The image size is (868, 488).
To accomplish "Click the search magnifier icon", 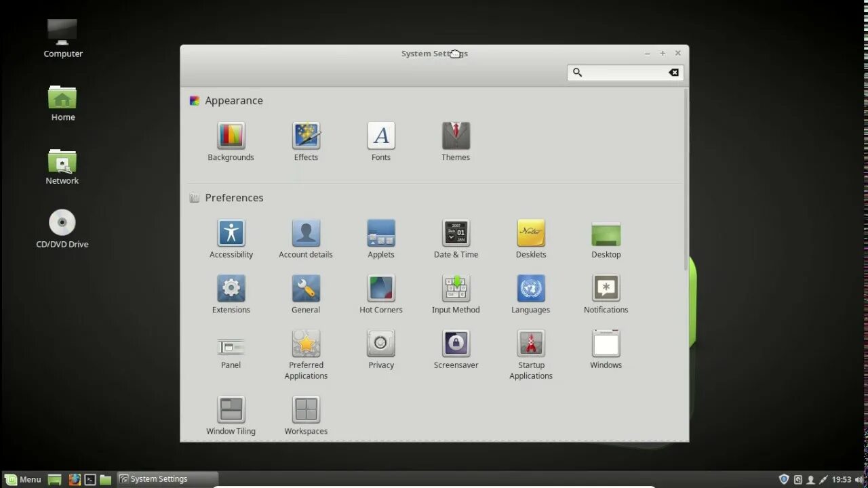I will point(577,73).
